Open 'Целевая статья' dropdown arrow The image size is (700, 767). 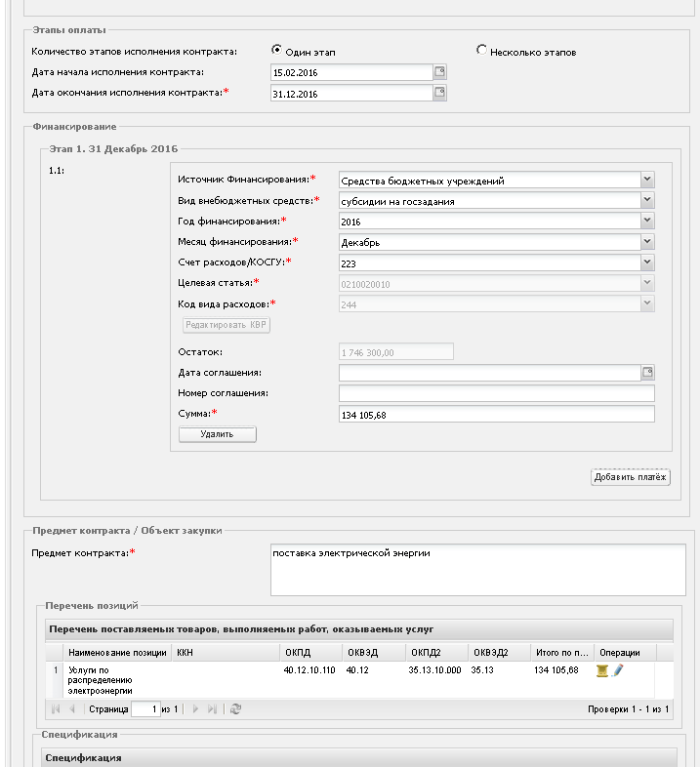[647, 283]
